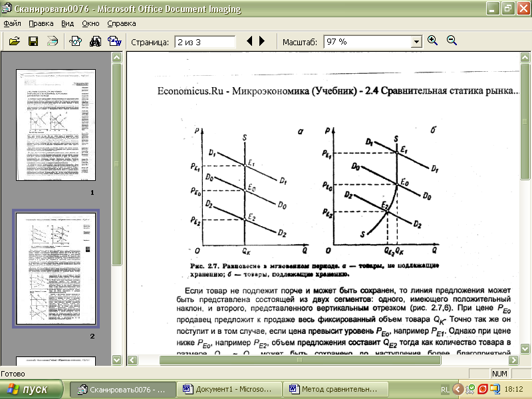
Task: Open the Файл menu
Action: [12, 23]
